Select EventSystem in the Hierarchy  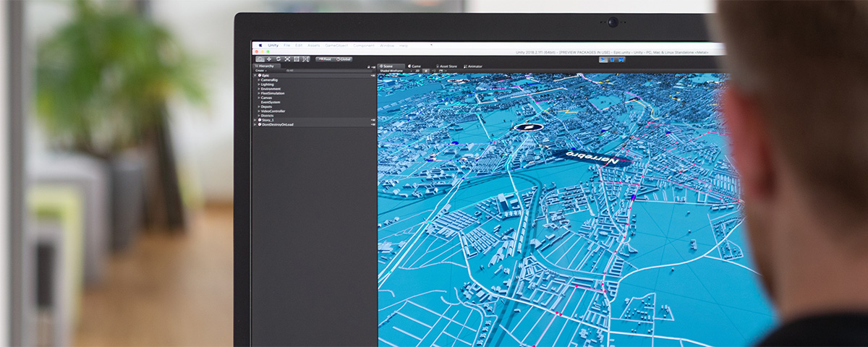270,102
